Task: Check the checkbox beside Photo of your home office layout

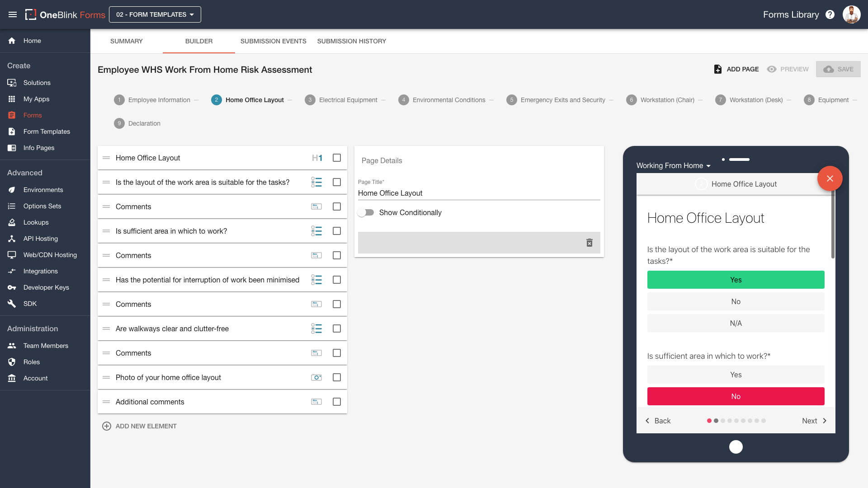Action: [337, 377]
